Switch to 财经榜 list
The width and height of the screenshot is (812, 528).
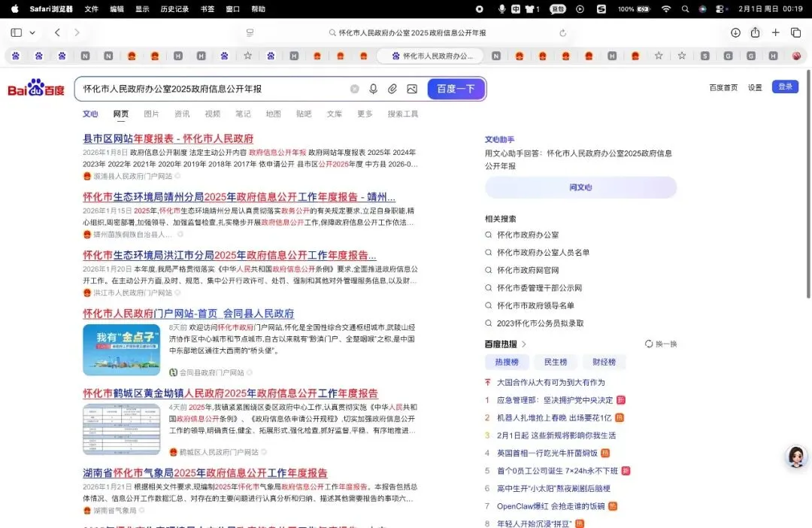tap(604, 363)
